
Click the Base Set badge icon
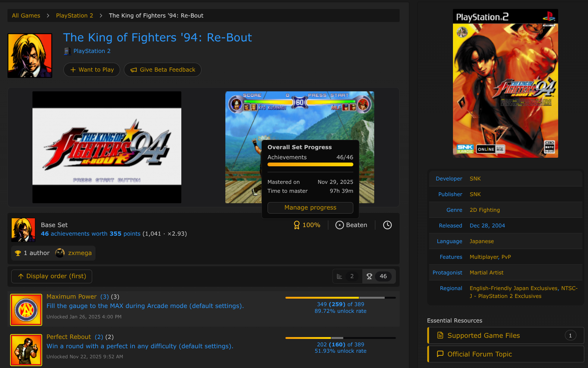point(24,230)
